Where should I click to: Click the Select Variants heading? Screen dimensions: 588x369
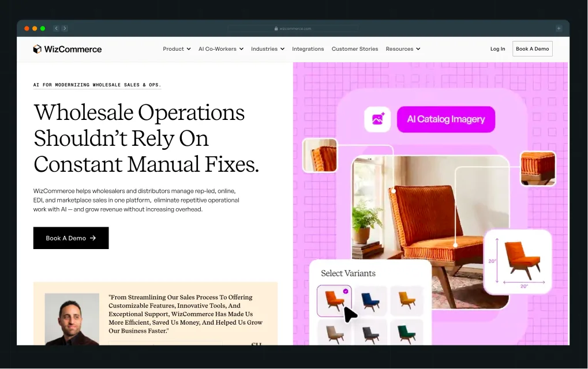[x=348, y=273]
